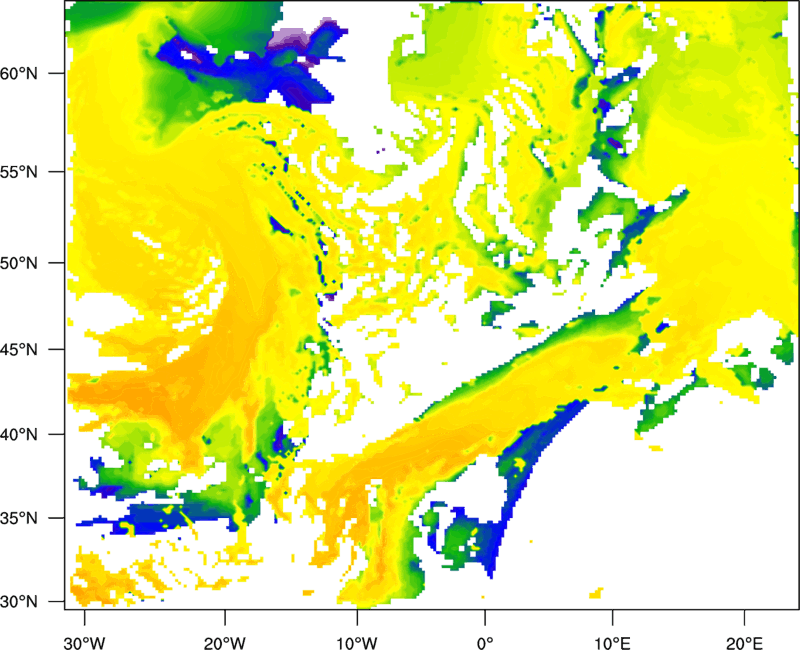Click the 50°N latitude label

pos(19,263)
